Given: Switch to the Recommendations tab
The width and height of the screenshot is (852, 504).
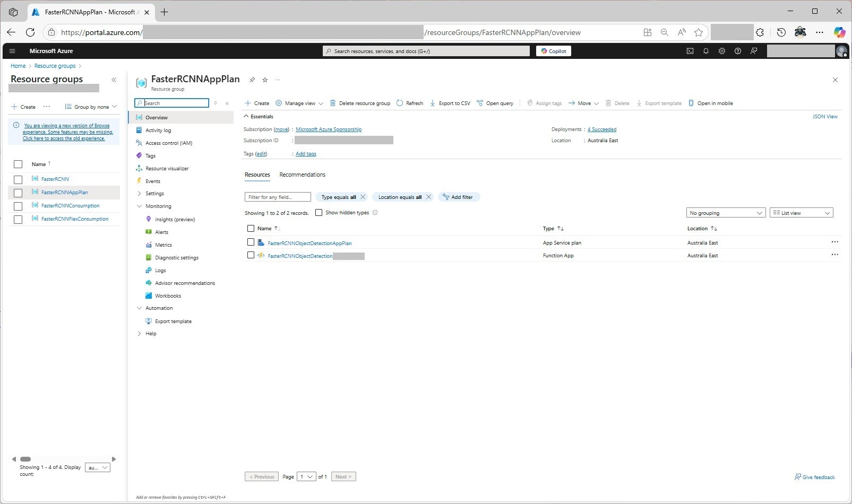Looking at the screenshot, I should coord(302,175).
